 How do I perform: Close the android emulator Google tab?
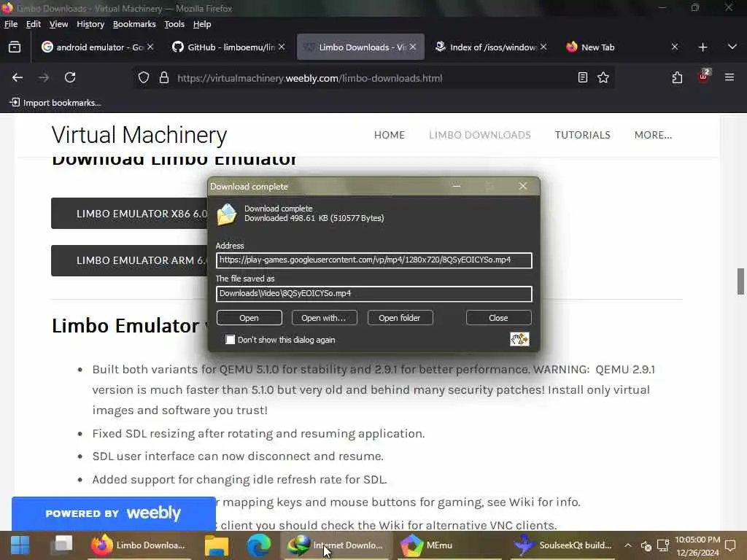click(x=150, y=47)
